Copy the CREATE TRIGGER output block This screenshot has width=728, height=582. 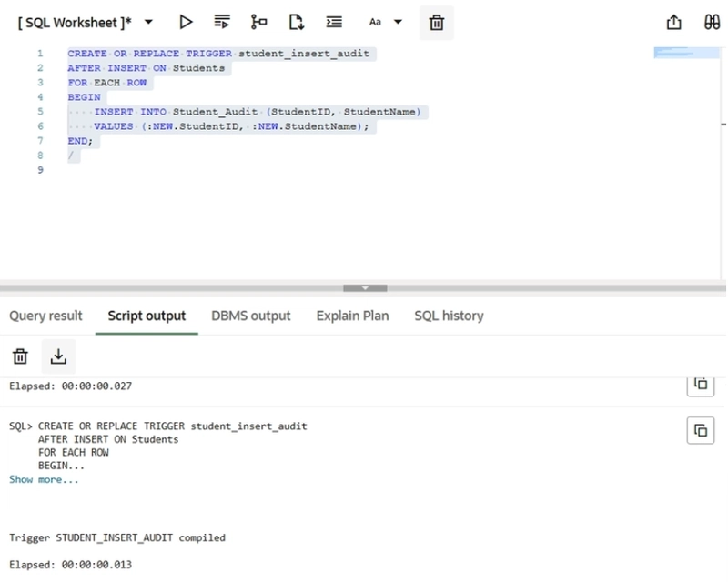pos(700,430)
